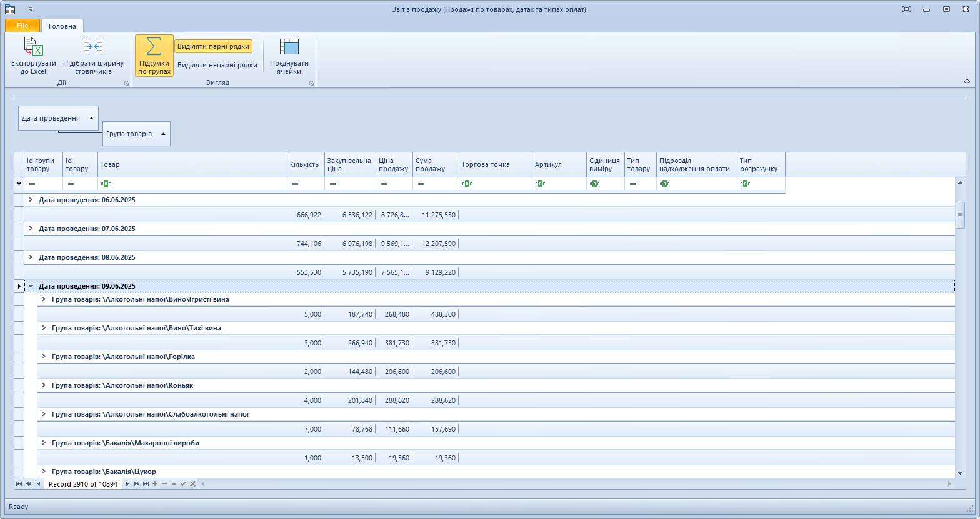Click the Кількість filter condition icon
Screen dimensions: 980x519
click(x=295, y=184)
